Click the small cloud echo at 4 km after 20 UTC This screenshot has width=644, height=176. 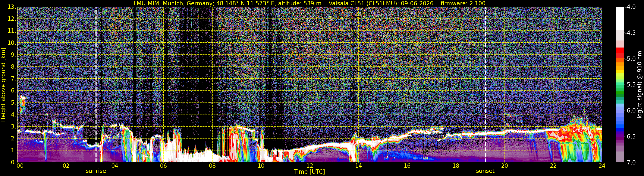tap(510, 115)
